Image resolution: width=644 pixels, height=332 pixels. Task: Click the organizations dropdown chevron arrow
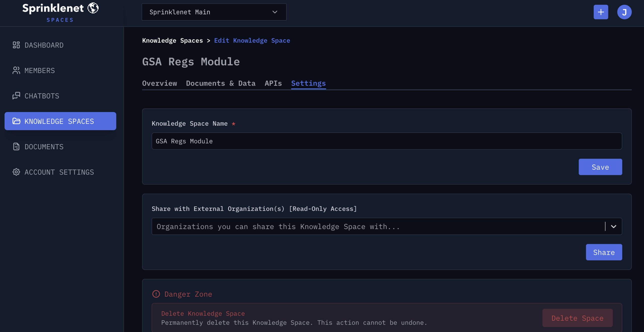tap(614, 227)
